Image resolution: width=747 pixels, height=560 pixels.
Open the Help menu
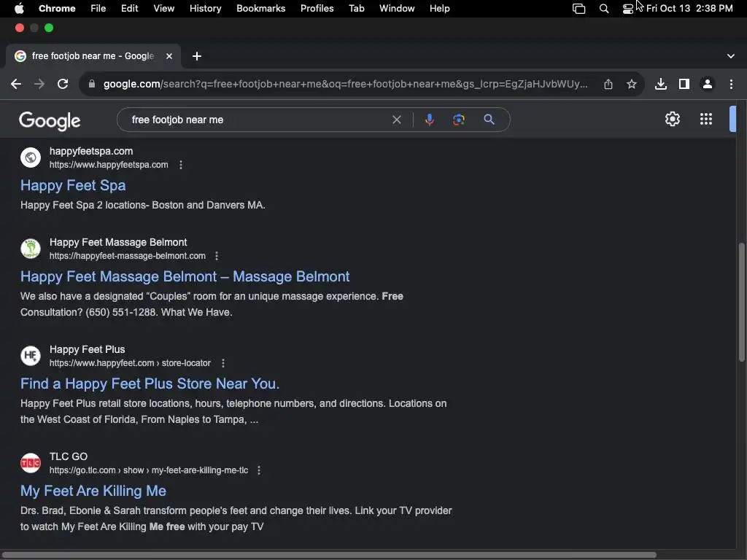pyautogui.click(x=440, y=9)
